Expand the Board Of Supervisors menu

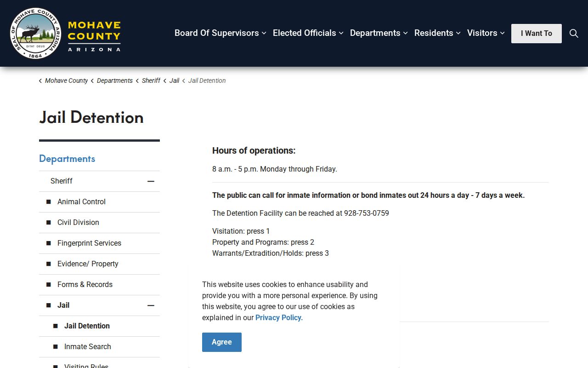tap(220, 33)
